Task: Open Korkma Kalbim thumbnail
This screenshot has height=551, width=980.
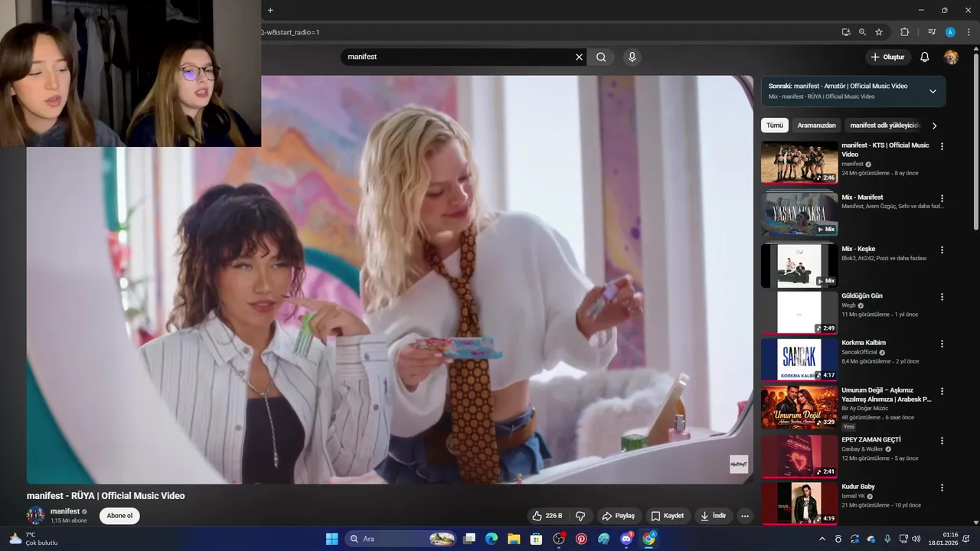Action: pos(799,359)
